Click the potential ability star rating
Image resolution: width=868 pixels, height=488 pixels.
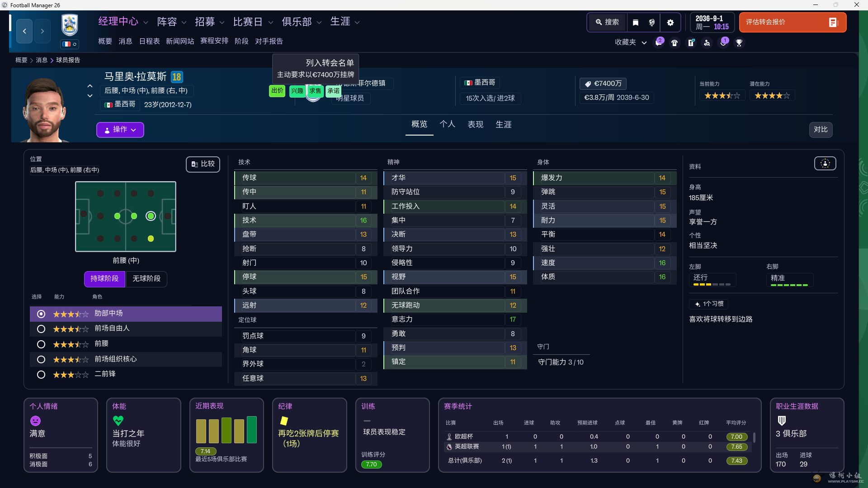(x=772, y=95)
